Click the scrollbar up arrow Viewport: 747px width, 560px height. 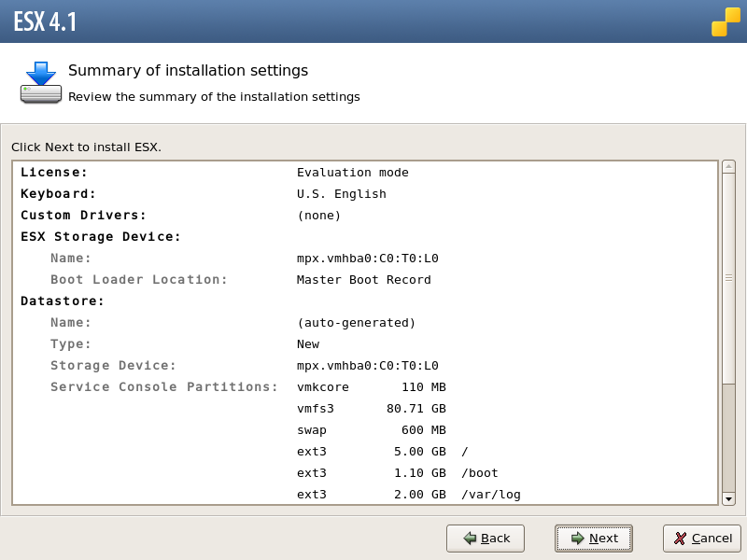(x=728, y=167)
